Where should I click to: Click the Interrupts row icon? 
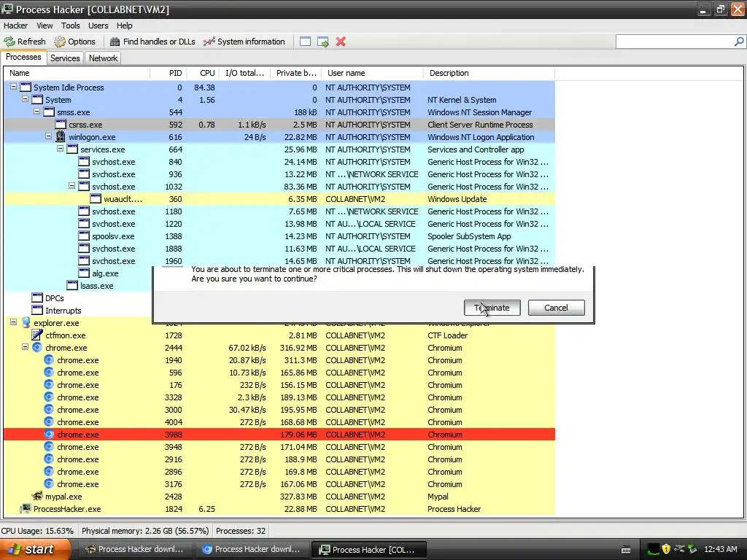37,310
